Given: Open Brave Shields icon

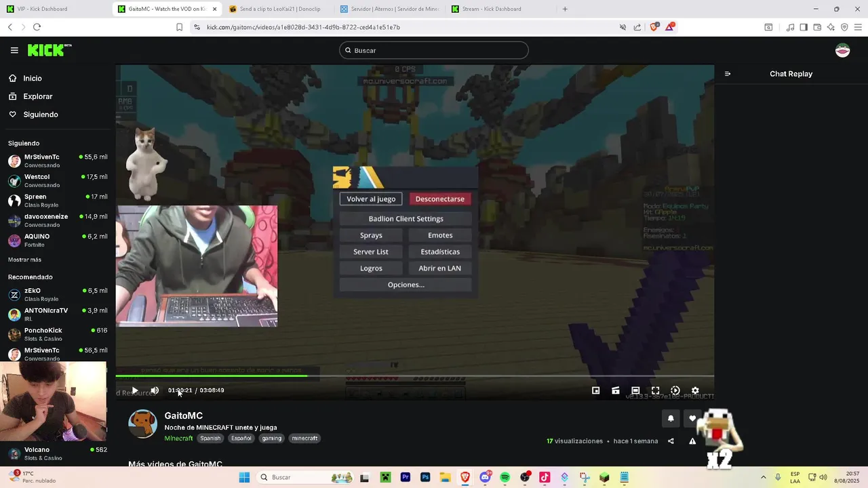Looking at the screenshot, I should (x=654, y=27).
